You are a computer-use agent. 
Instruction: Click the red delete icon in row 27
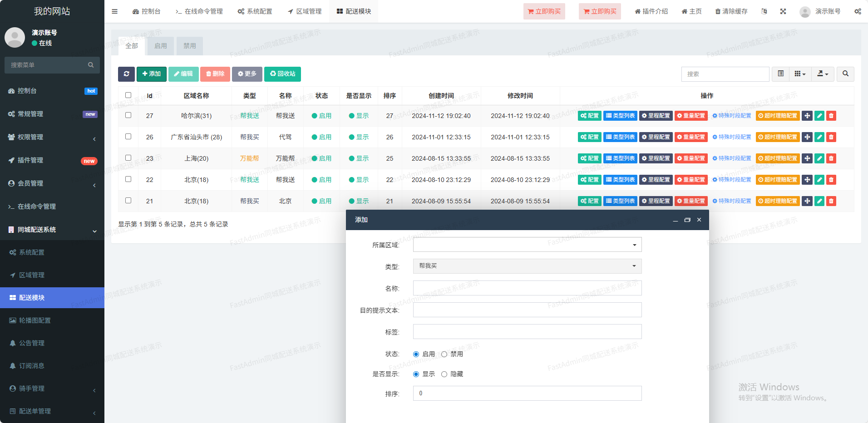tap(831, 116)
